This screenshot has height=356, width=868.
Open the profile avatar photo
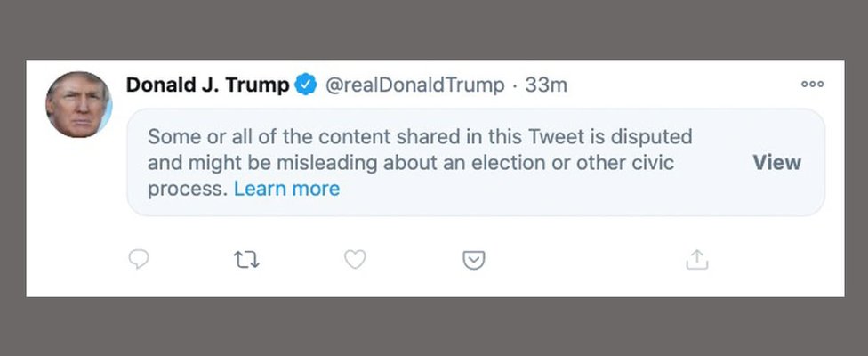(78, 104)
